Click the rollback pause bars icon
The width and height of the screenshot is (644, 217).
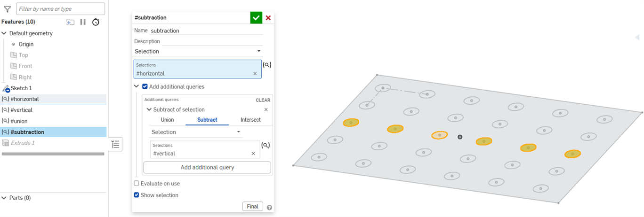[x=83, y=22]
